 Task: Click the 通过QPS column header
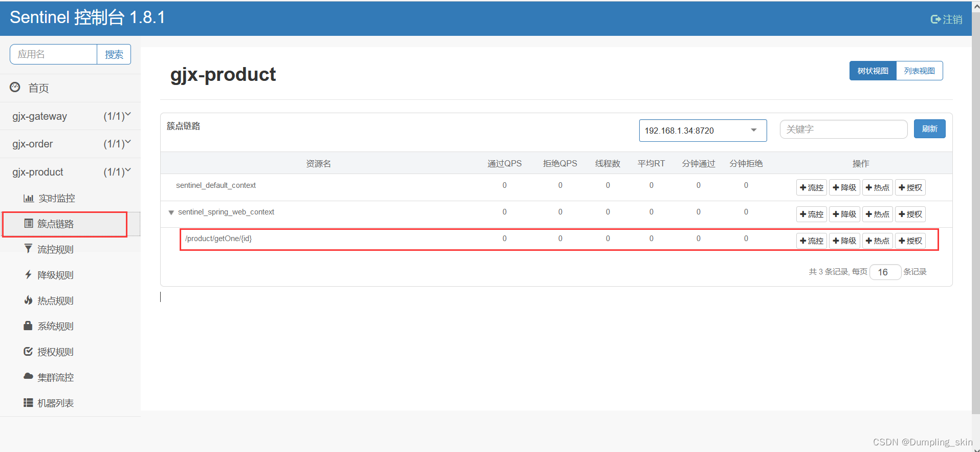pos(505,163)
